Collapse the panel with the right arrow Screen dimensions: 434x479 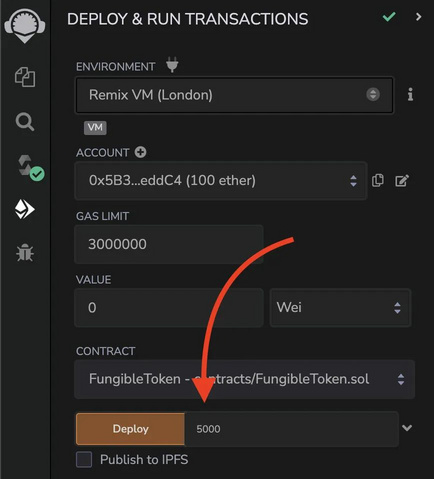(x=418, y=17)
